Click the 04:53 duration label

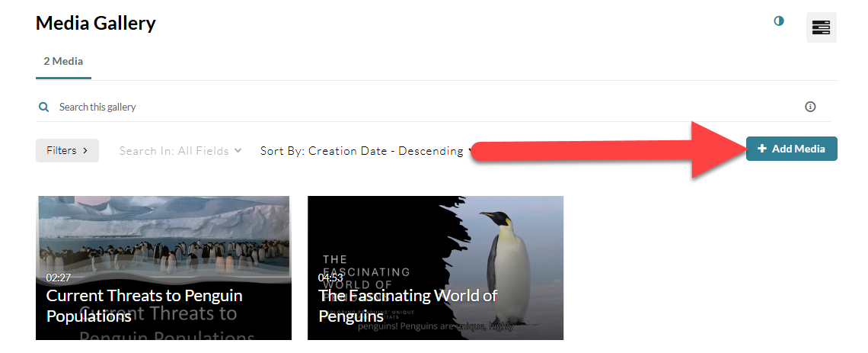330,278
